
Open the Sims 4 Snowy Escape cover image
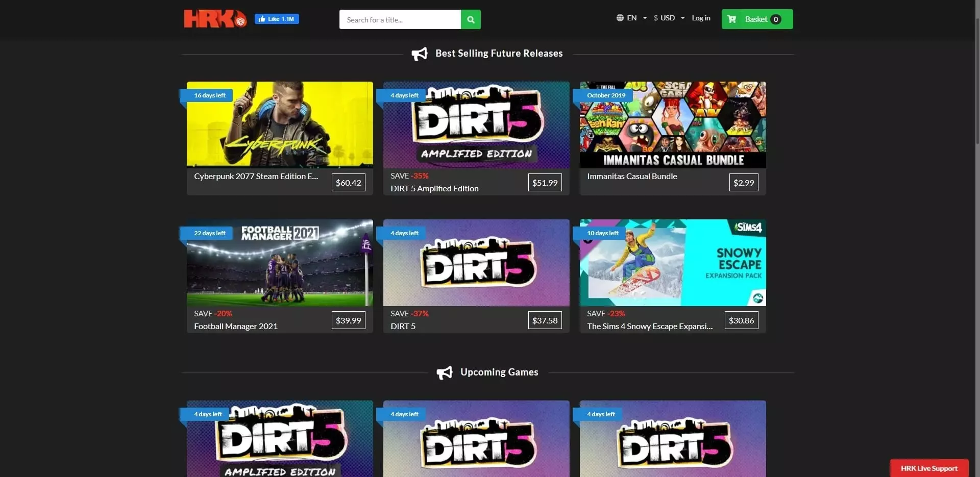click(x=673, y=263)
